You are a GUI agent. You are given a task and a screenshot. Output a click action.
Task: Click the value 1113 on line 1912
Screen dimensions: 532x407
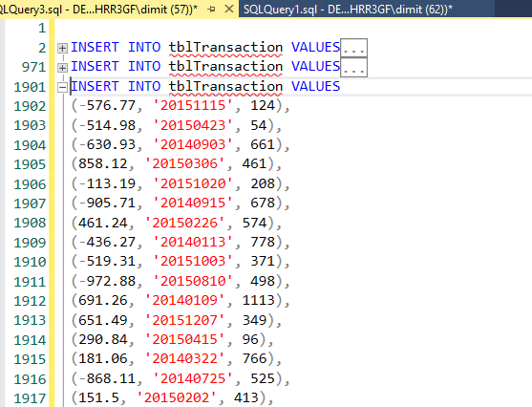pyautogui.click(x=259, y=300)
